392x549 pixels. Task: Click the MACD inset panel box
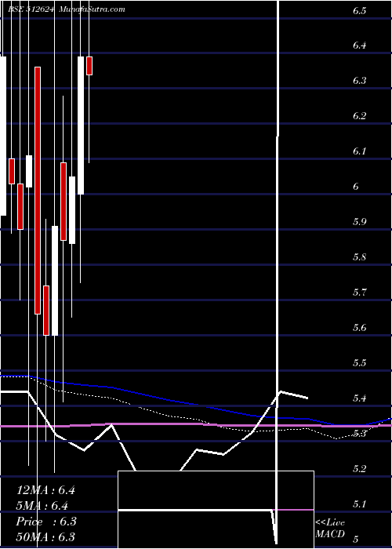pyautogui.click(x=216, y=510)
